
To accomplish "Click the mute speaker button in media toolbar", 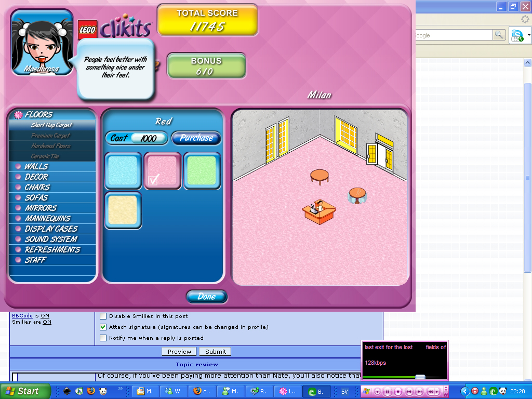I will pyautogui.click(x=431, y=392).
